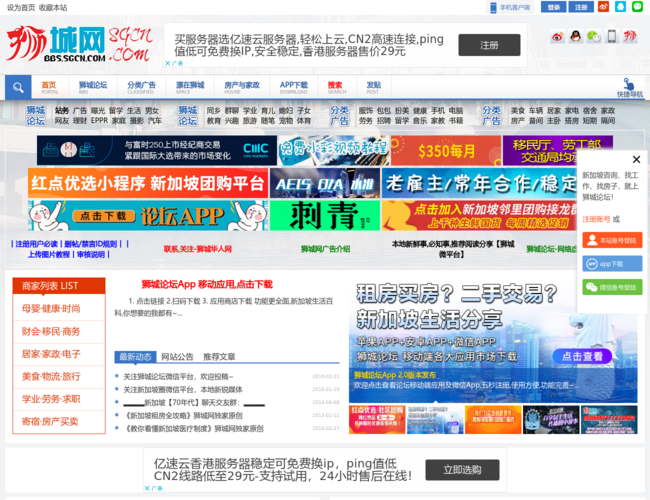
Task: Open the Weibo eye logo beside the banner ad
Action: [558, 37]
